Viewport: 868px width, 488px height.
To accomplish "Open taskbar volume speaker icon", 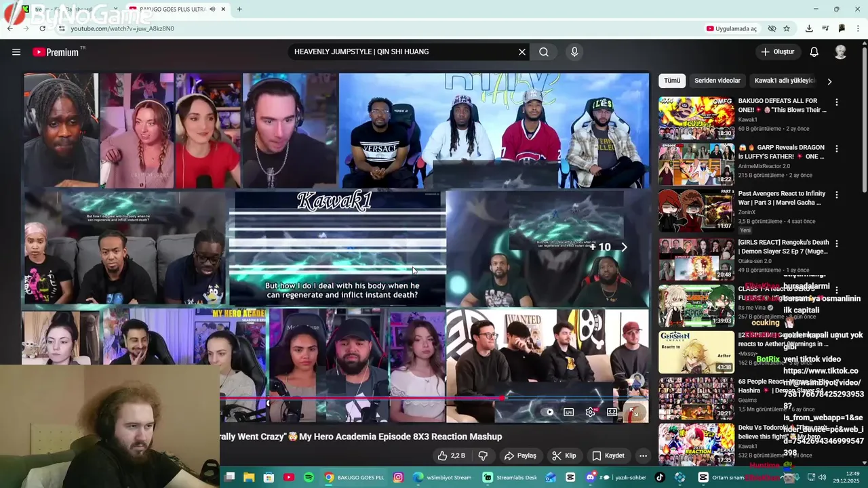I will pyautogui.click(x=821, y=477).
